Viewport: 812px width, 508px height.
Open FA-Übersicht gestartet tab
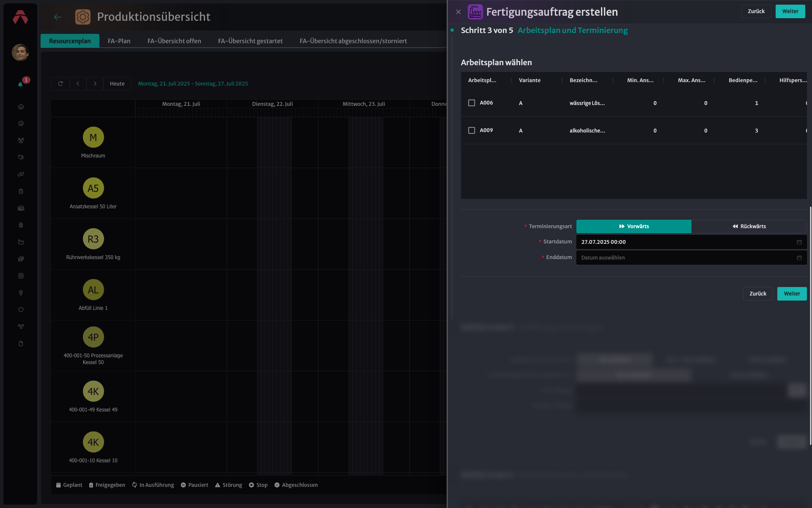point(250,41)
